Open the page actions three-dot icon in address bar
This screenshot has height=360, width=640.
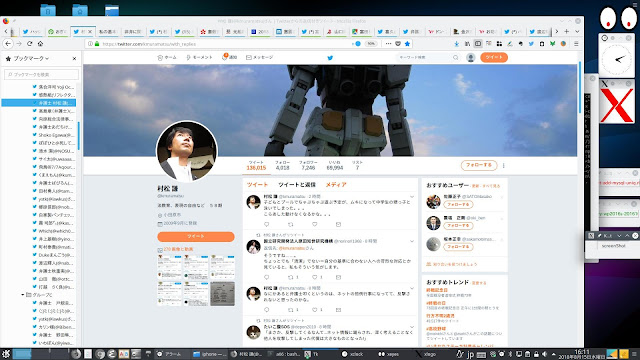[388, 44]
